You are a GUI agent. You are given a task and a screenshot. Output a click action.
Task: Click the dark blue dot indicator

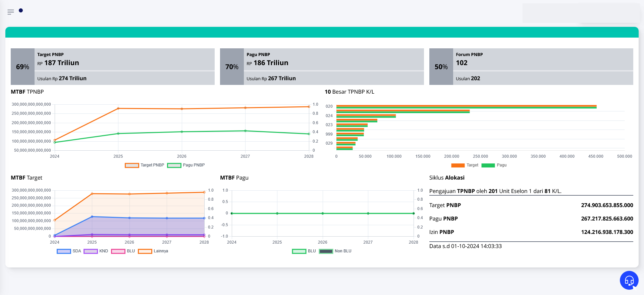tap(21, 10)
